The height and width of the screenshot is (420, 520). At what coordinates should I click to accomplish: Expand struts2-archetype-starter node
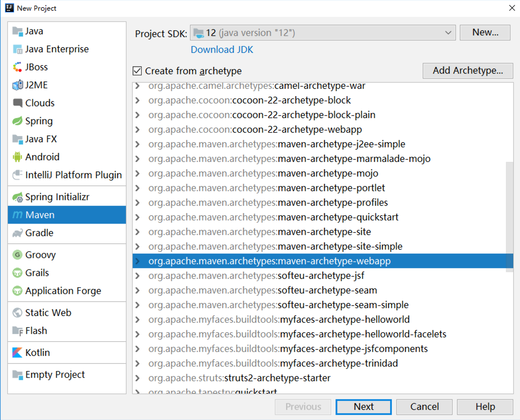point(137,378)
